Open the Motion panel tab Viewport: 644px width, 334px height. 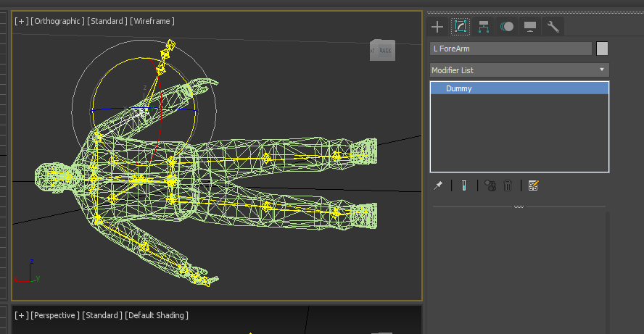pyautogui.click(x=507, y=27)
